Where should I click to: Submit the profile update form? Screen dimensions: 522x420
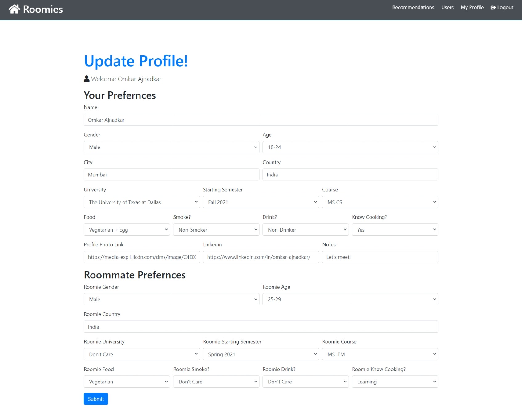point(96,399)
